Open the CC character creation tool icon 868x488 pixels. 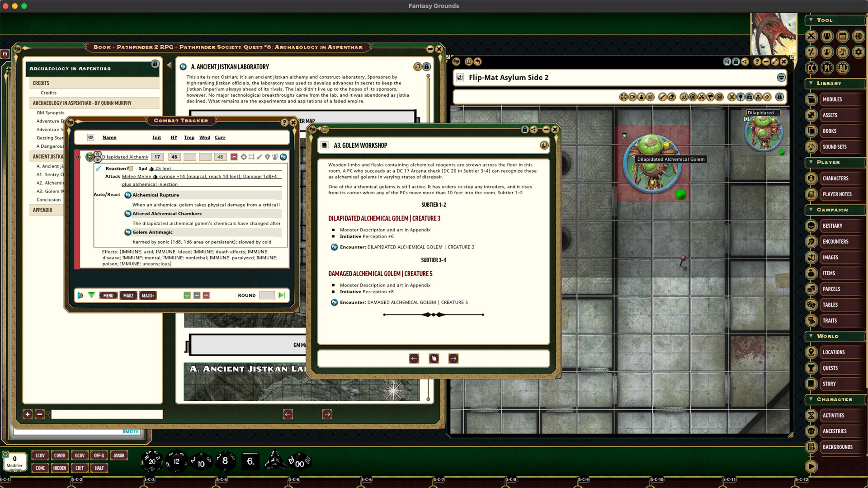811,68
